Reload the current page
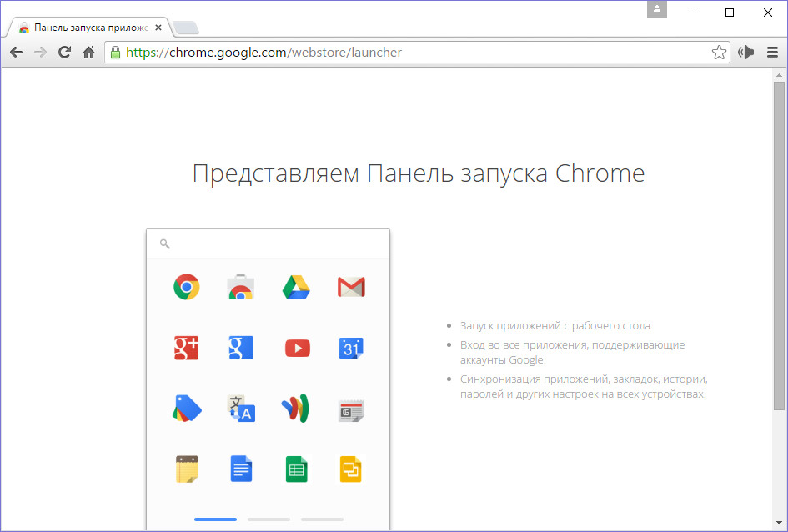This screenshot has width=788, height=532. coord(64,52)
